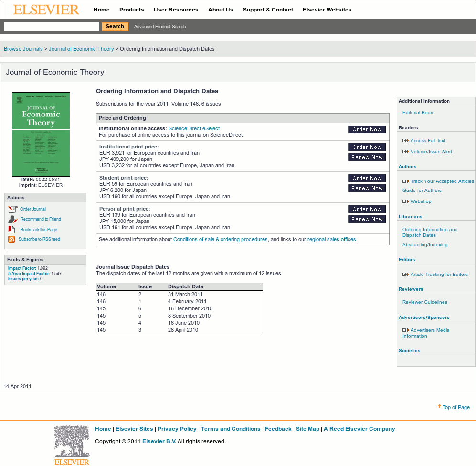Screen dimensions: 476x466
Task: Open the About Us menu
Action: click(221, 10)
